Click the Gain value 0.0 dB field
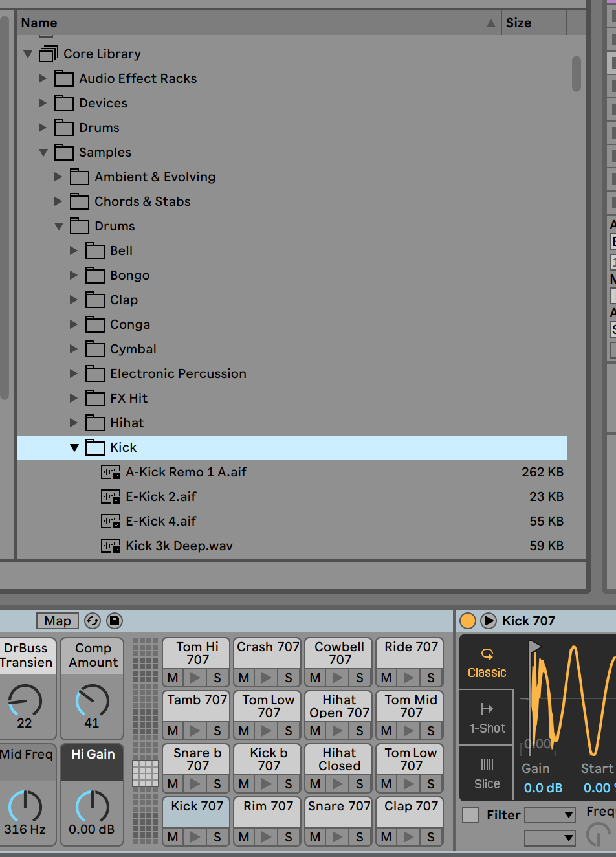This screenshot has width=616, height=857. pyautogui.click(x=543, y=788)
